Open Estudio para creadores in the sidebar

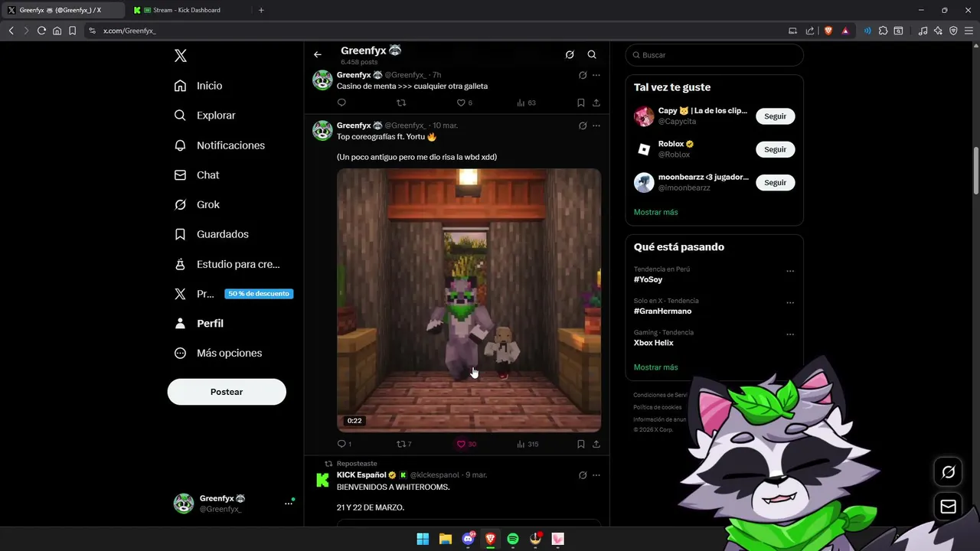tap(227, 264)
